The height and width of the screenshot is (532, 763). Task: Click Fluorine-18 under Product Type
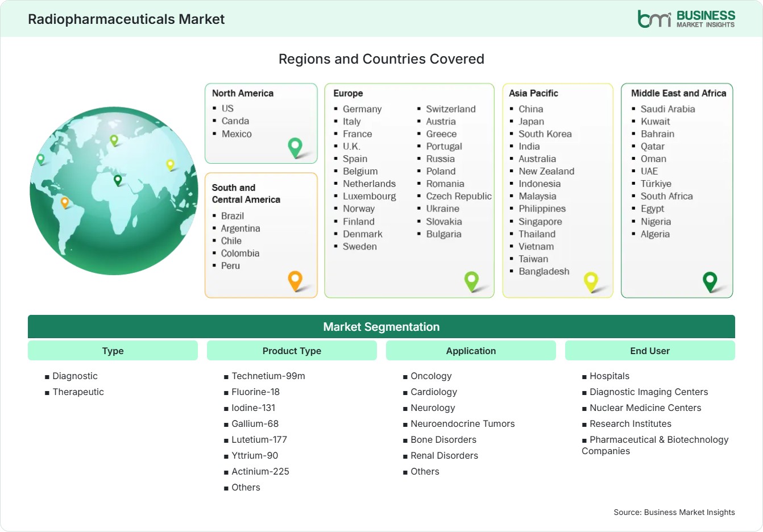click(256, 392)
